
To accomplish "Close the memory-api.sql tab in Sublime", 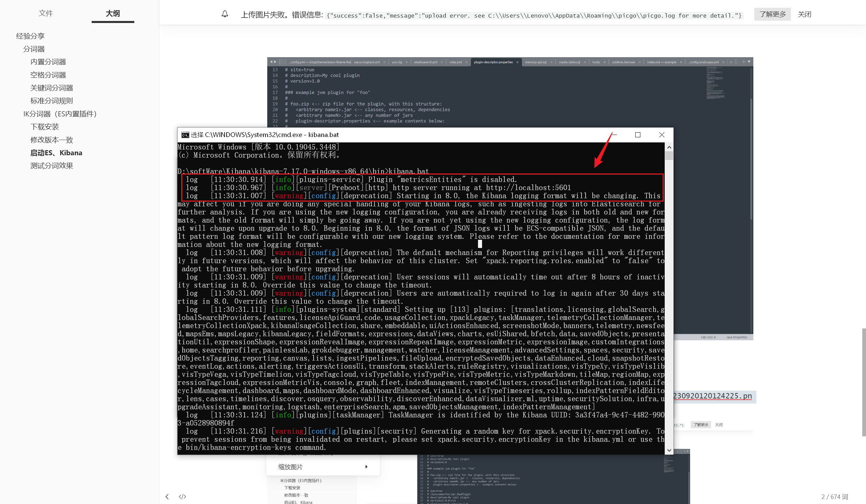I will tap(551, 62).
